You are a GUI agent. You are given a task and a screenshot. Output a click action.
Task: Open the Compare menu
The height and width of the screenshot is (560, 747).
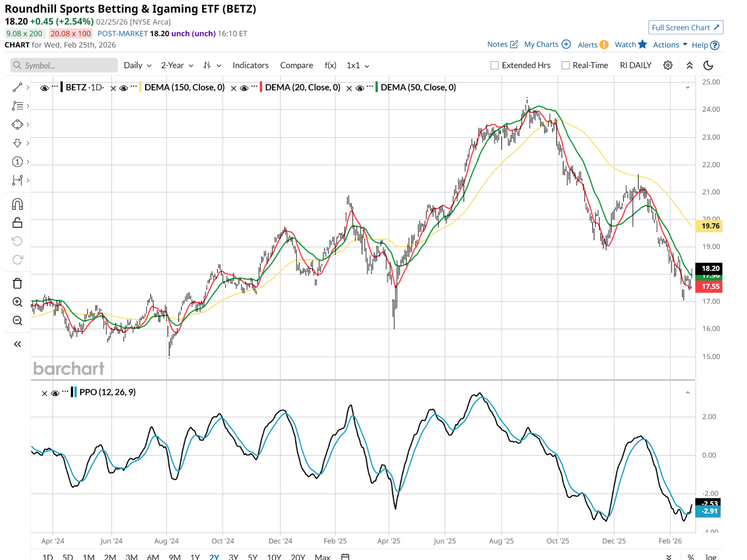[296, 65]
